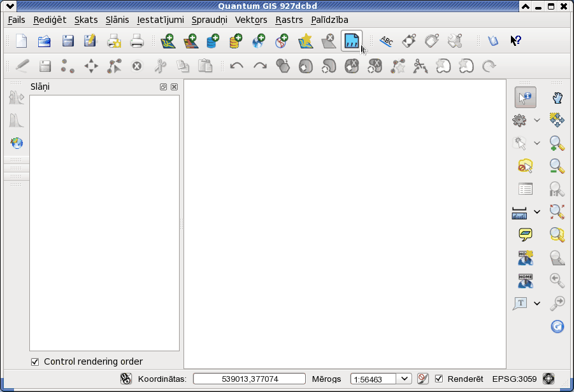Click the New Project blank page icon
Image resolution: width=574 pixels, height=392 pixels.
[22, 41]
